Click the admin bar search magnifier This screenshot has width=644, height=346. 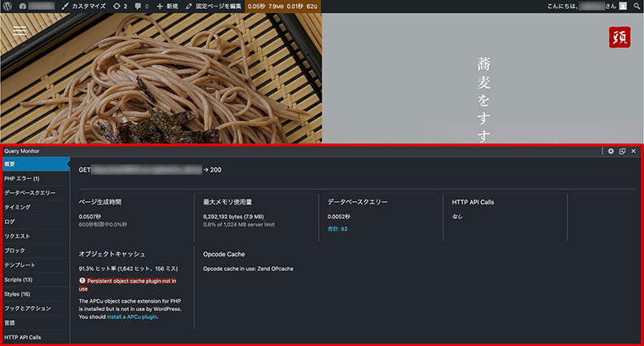pos(637,7)
